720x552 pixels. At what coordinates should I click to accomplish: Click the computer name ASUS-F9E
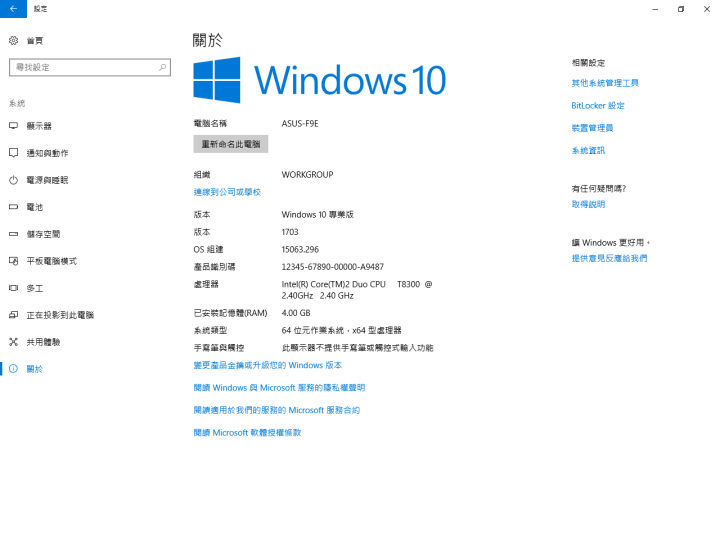pos(300,124)
